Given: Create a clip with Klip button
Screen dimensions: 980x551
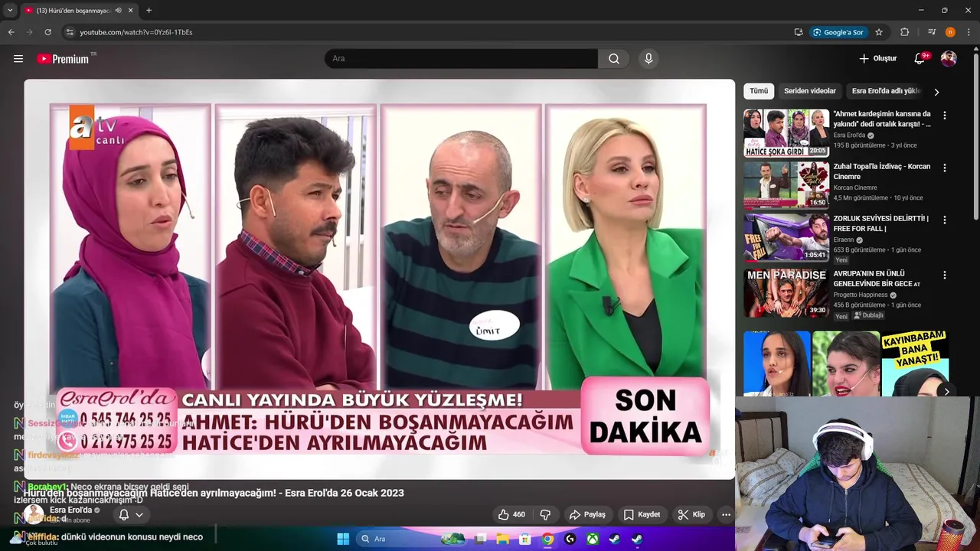Looking at the screenshot, I should pyautogui.click(x=691, y=514).
